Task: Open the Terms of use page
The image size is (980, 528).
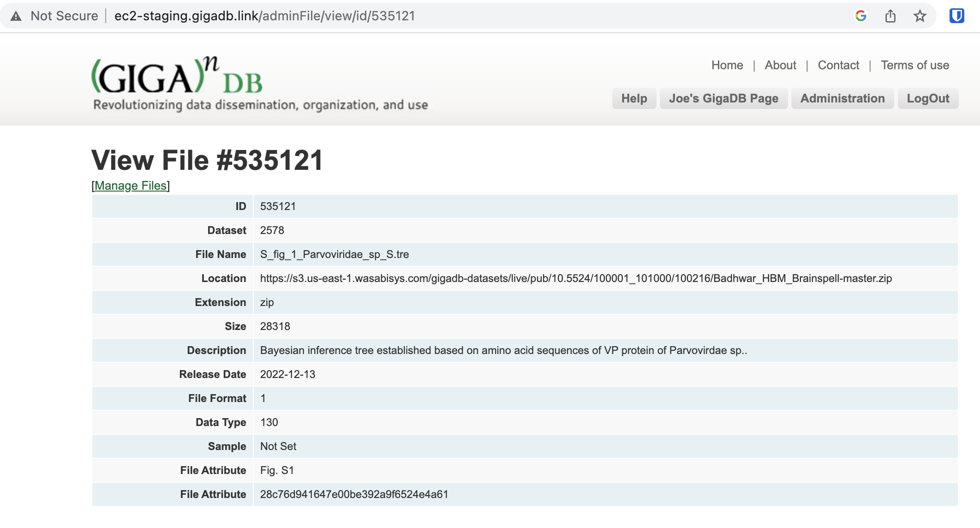Action: coord(915,65)
